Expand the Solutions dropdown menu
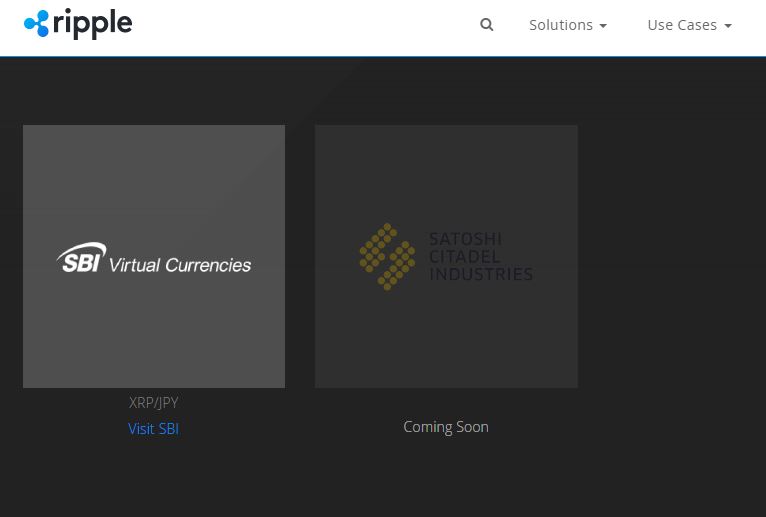 [x=568, y=25]
